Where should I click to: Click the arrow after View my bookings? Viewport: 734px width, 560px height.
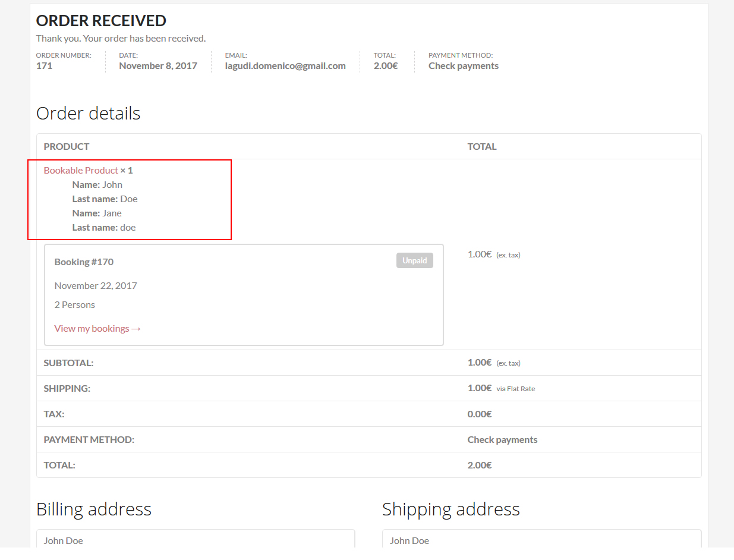[x=136, y=329]
